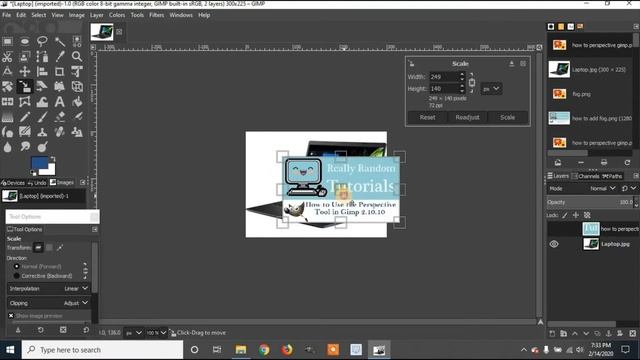Select the active Scale tool
The width and height of the screenshot is (640, 360).
pos(25,87)
